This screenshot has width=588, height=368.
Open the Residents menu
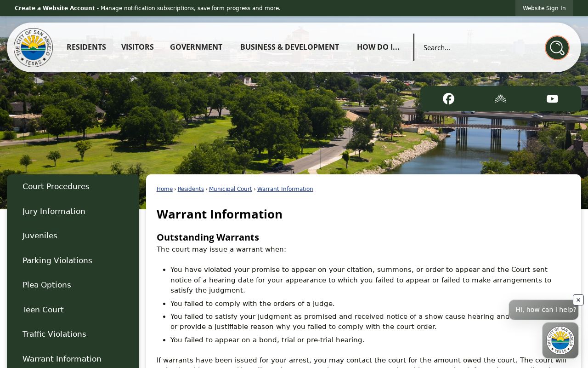pos(86,47)
